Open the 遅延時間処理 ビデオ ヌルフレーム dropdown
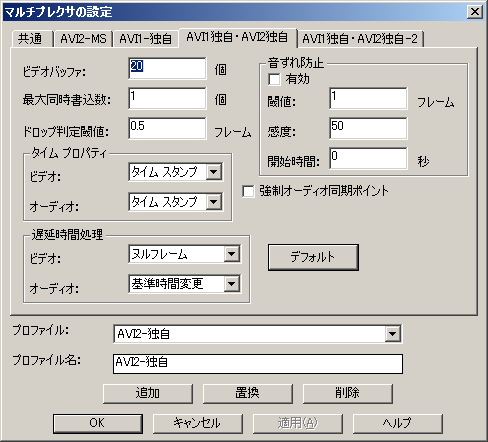488x442 pixels. pyautogui.click(x=232, y=254)
